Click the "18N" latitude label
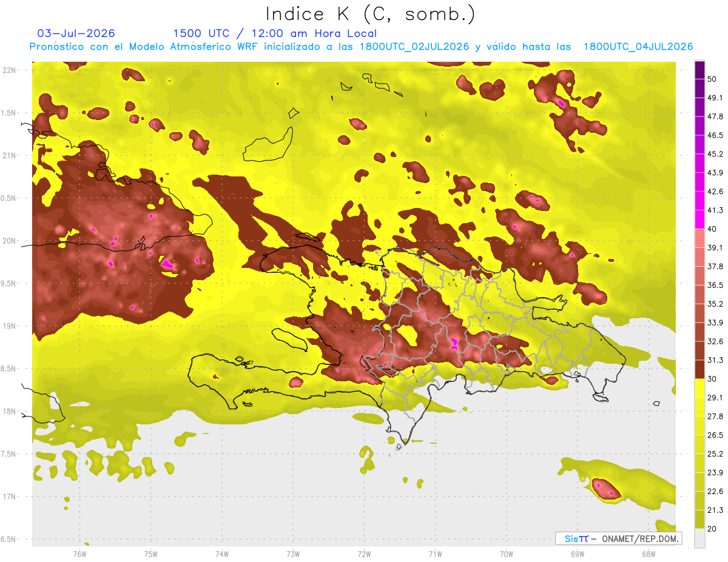Screen dimensions: 728x562 (10, 411)
